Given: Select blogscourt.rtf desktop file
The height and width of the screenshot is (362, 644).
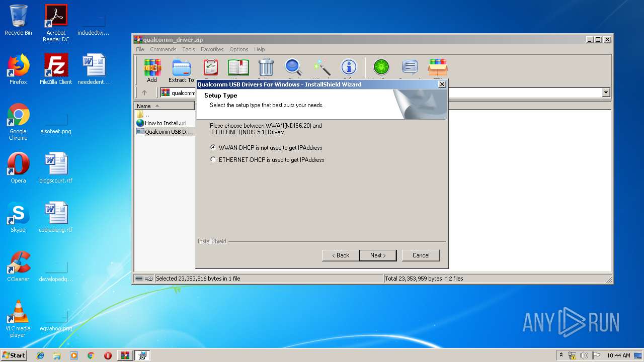Looking at the screenshot, I should (56, 167).
